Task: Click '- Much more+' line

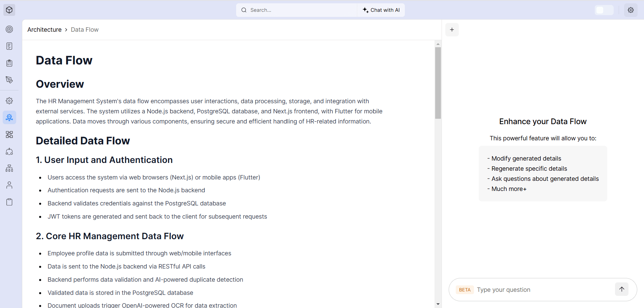Action: [507, 189]
